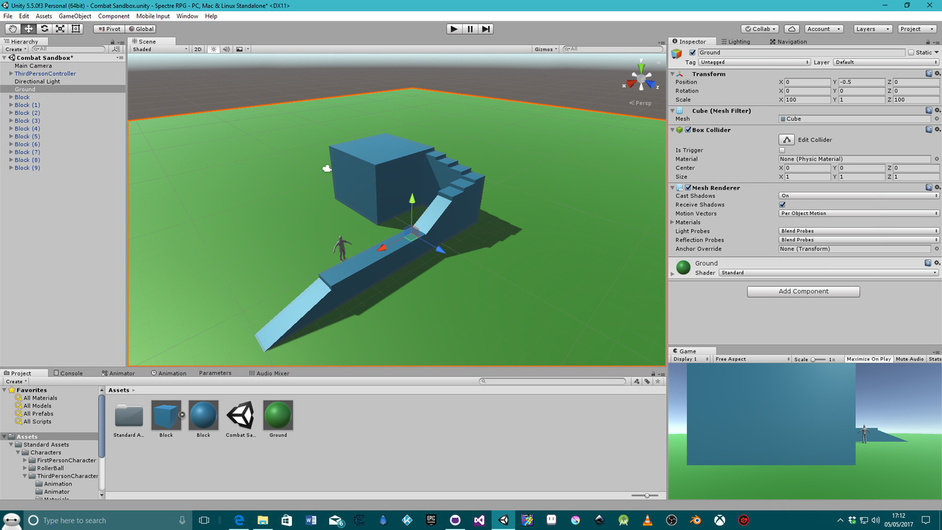Click the Edit Collider icon button

pos(787,140)
